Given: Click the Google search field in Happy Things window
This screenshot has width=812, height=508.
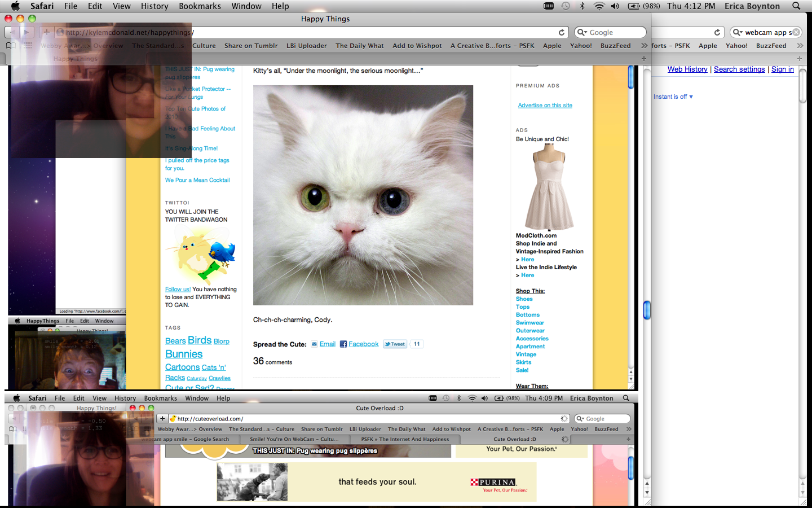Looking at the screenshot, I should [x=610, y=32].
